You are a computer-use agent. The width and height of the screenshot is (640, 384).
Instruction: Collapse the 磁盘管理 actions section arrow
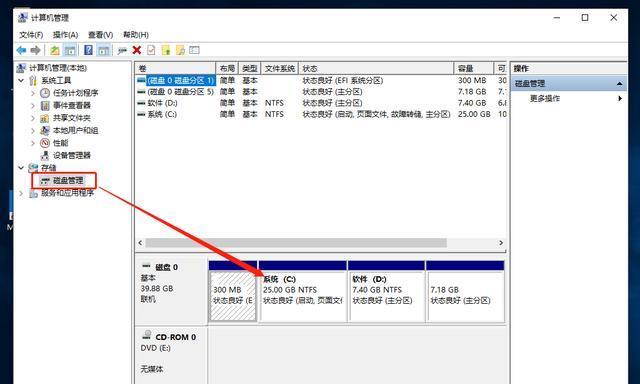620,84
